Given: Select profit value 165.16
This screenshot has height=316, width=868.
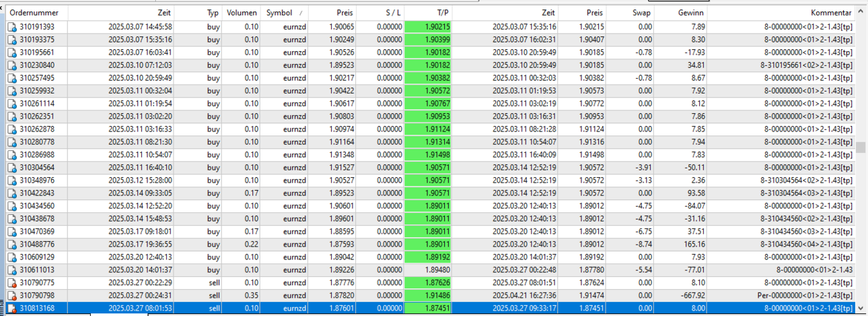Looking at the screenshot, I should [x=694, y=245].
